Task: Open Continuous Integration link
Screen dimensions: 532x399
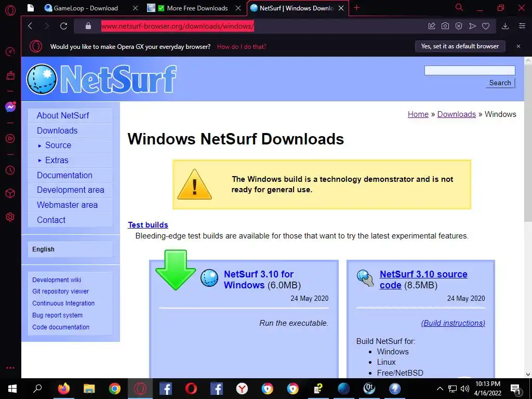Action: (x=63, y=303)
